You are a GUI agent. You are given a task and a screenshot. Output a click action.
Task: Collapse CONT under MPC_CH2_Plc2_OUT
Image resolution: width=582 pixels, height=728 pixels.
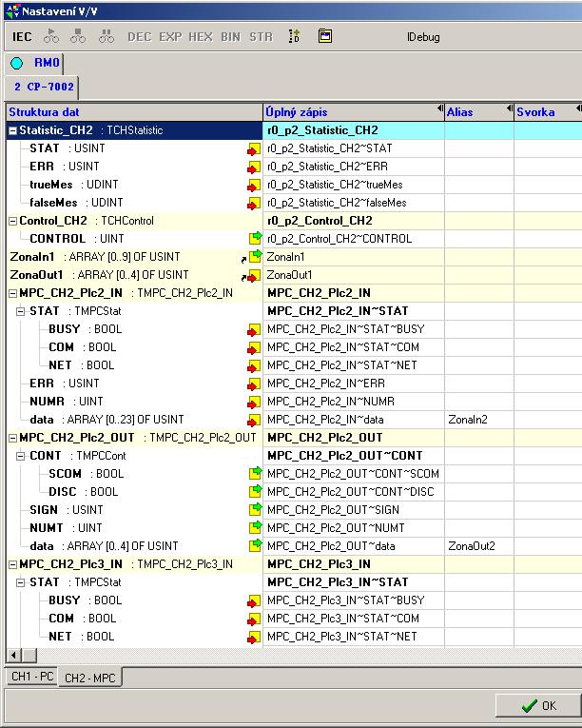click(x=20, y=457)
